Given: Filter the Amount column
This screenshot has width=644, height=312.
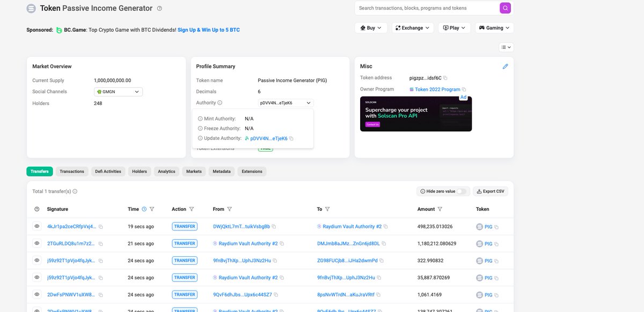Looking at the screenshot, I should pos(440,209).
